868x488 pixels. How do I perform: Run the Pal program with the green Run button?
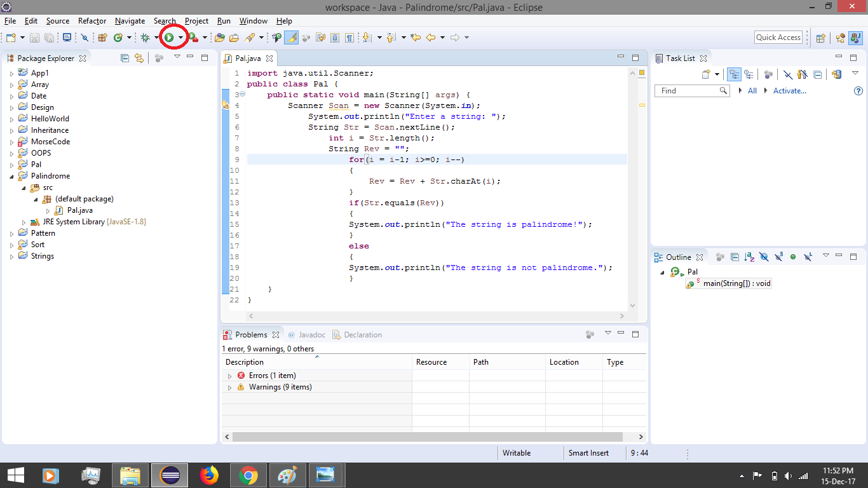[169, 37]
